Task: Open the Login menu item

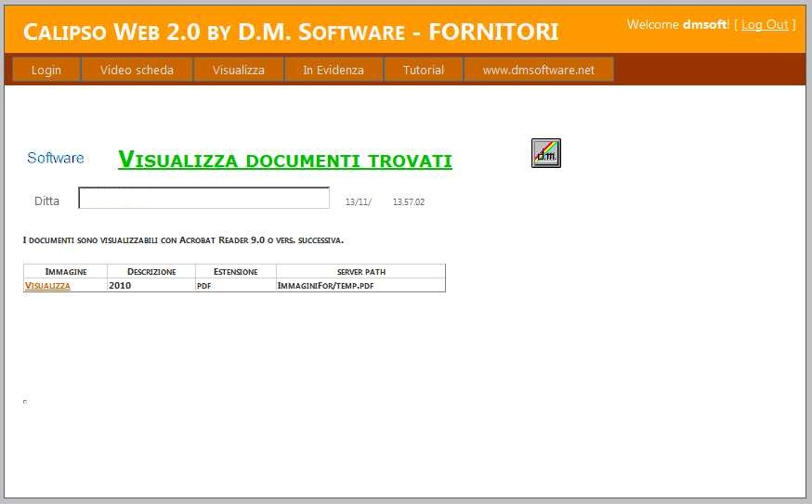Action: (46, 70)
